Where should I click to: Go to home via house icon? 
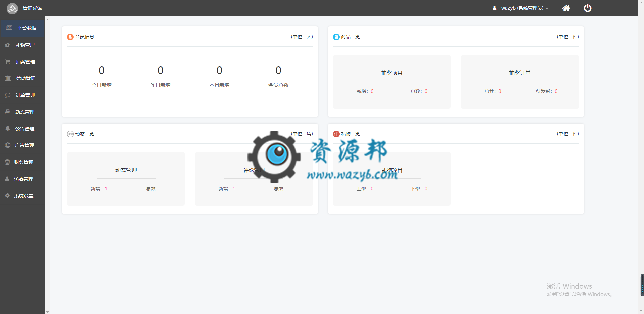[x=566, y=8]
